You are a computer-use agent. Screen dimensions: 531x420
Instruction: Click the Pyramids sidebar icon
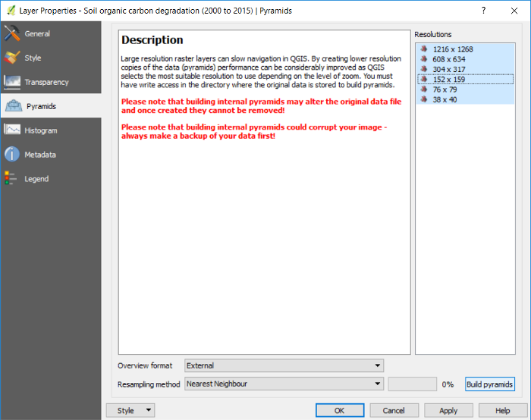coord(14,106)
